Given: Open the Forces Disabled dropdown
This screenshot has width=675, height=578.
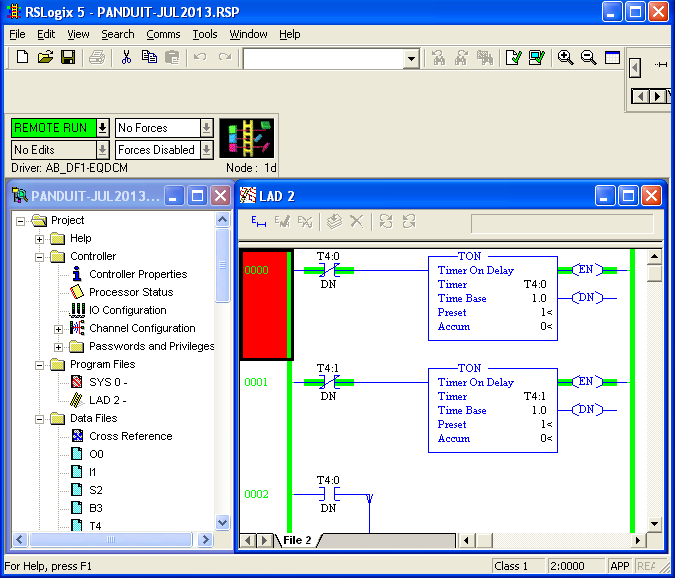Looking at the screenshot, I should click(x=207, y=150).
